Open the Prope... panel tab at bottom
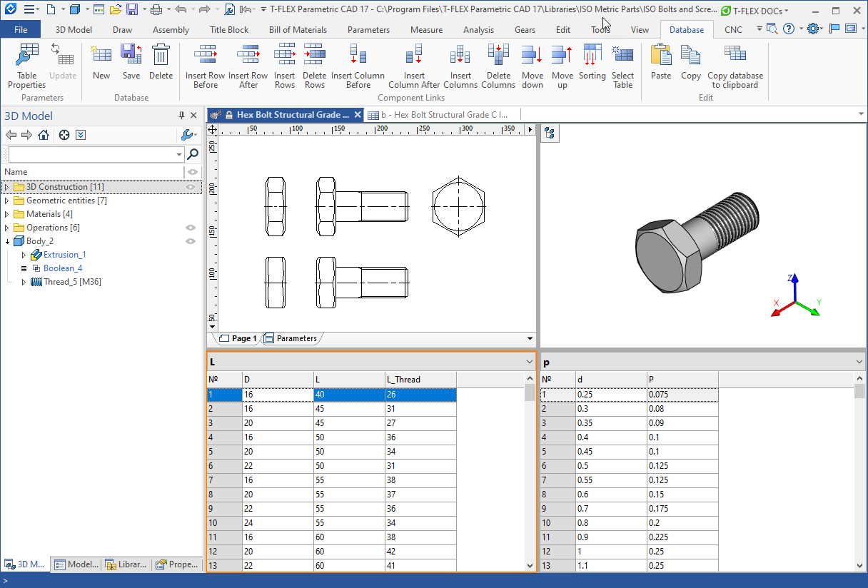Screen dimensions: 868x588 [177, 564]
